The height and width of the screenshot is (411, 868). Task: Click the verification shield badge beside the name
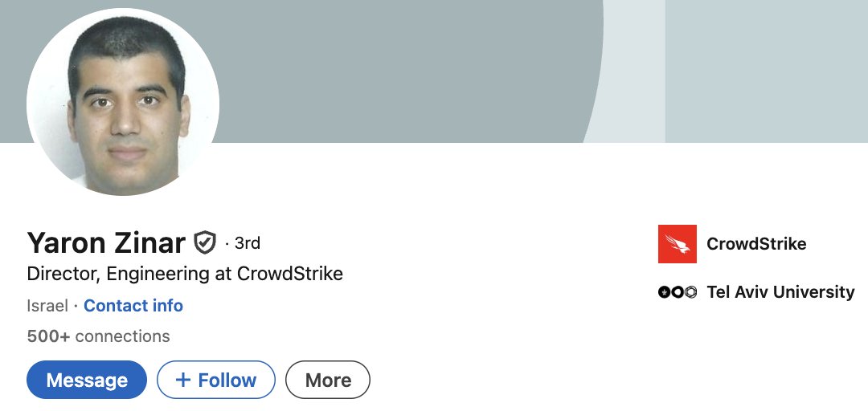[206, 242]
